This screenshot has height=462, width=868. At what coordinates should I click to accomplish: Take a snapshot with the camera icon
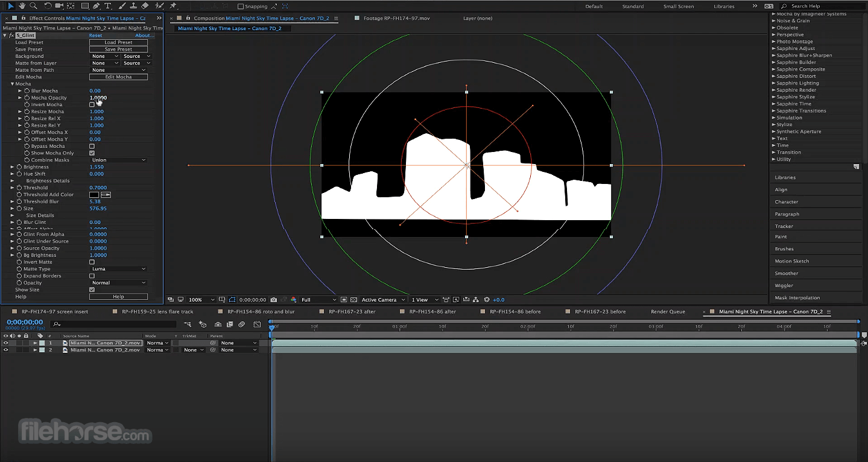click(274, 300)
